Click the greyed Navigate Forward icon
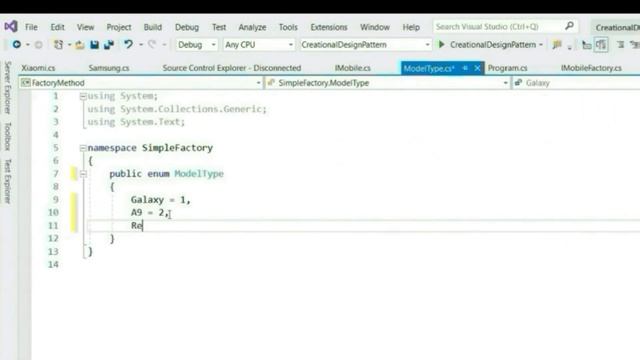The image size is (640, 360). click(x=38, y=44)
